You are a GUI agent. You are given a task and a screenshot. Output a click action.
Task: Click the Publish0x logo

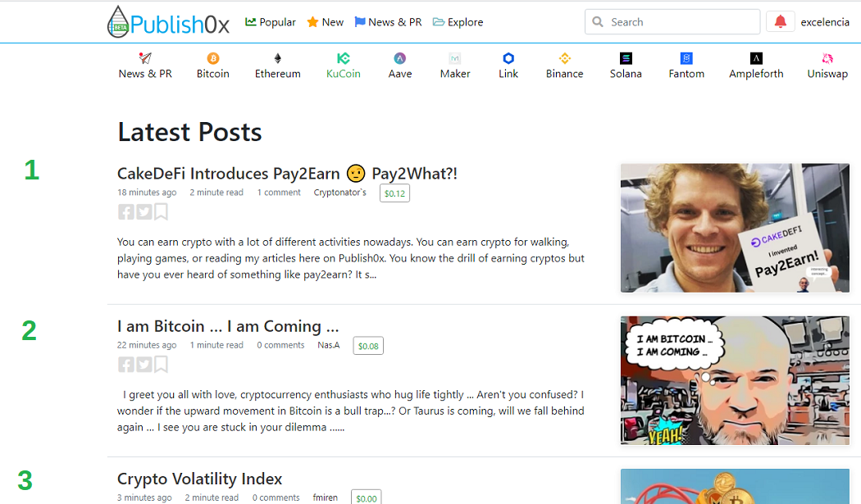[168, 22]
